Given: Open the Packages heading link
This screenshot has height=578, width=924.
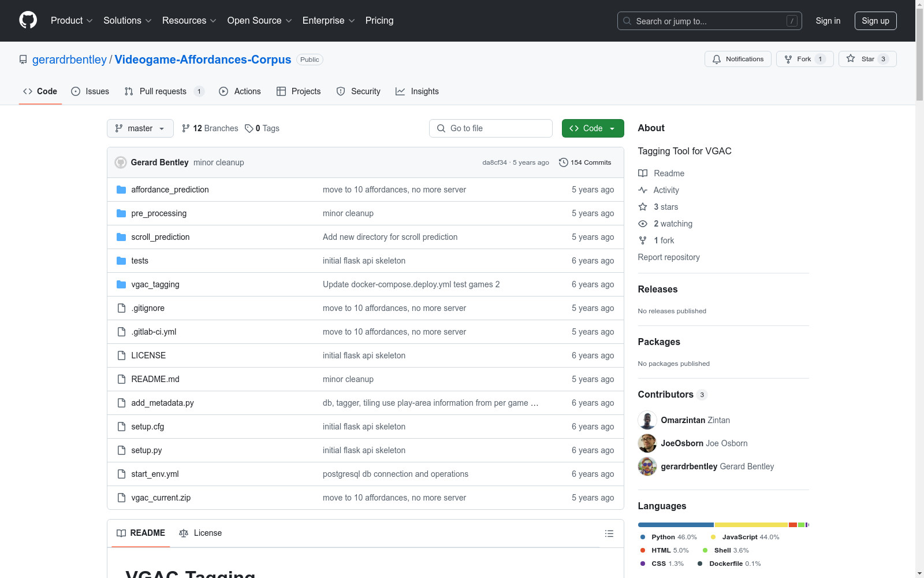Looking at the screenshot, I should [659, 342].
